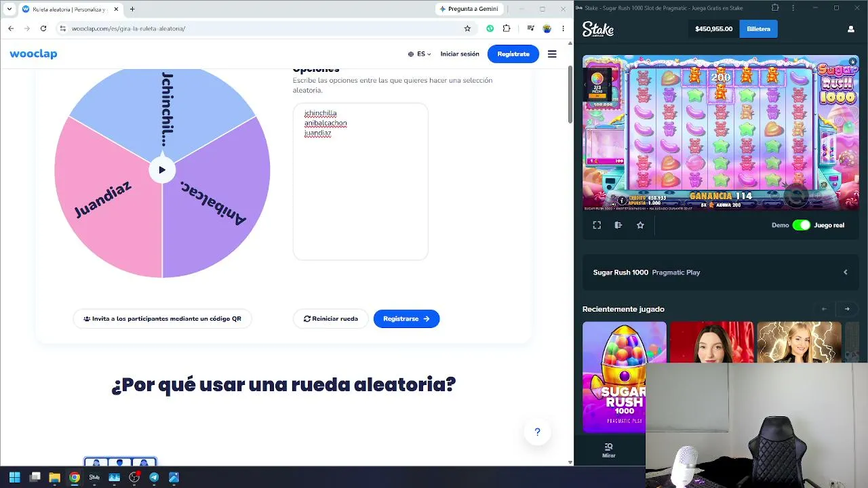Open the Stake user account icon

point(850,29)
